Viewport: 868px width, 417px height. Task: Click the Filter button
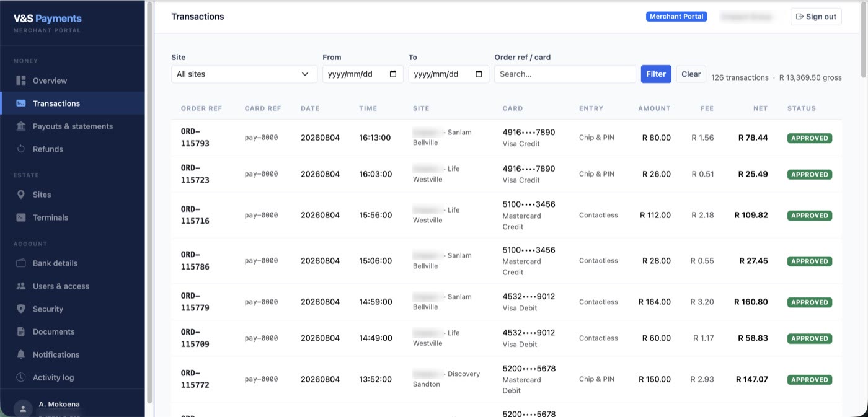pos(656,74)
